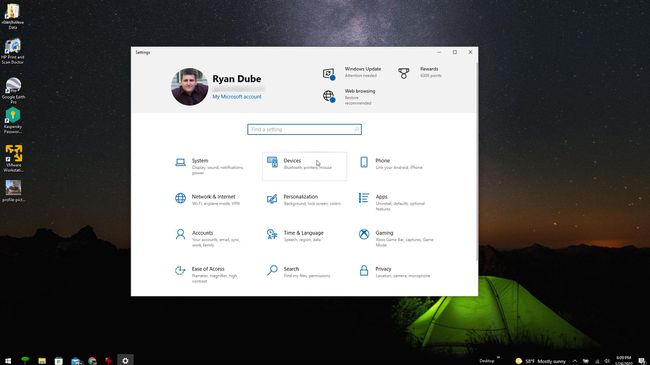Open the Action Center notifications icon
The image size is (650, 365).
pos(642,361)
